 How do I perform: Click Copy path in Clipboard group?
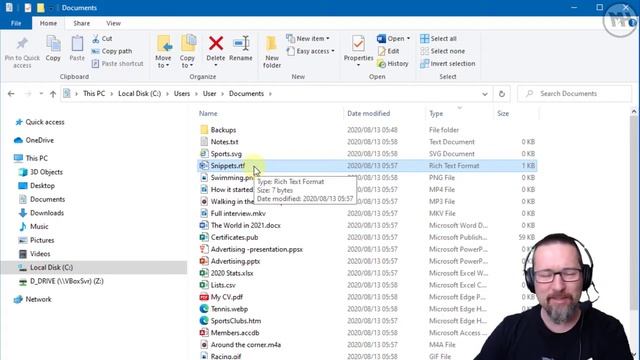tap(112, 51)
